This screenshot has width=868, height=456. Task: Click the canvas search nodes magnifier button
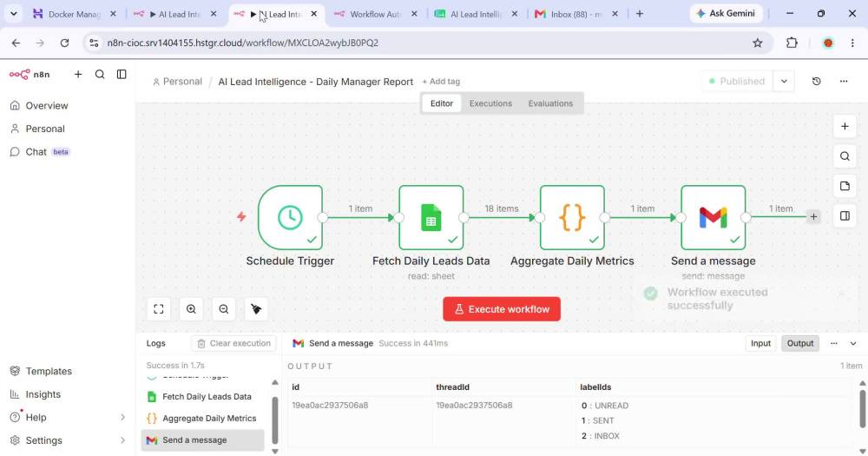[x=845, y=156]
